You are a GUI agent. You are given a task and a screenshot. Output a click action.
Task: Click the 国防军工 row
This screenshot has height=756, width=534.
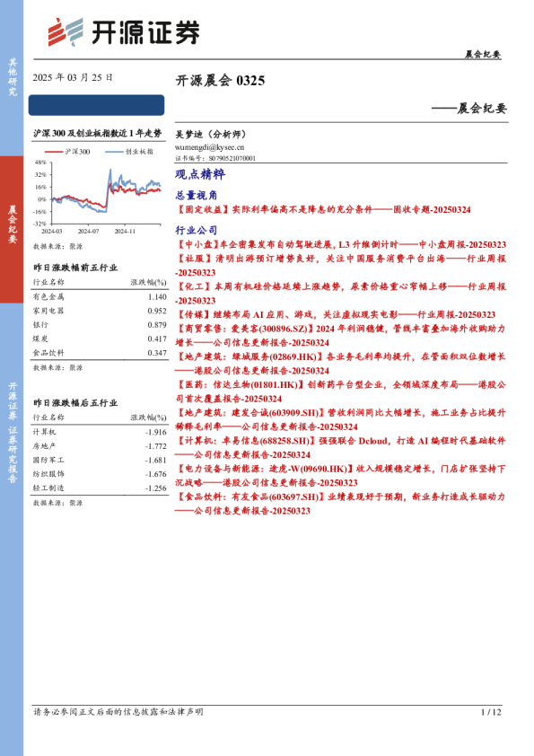tap(100, 461)
